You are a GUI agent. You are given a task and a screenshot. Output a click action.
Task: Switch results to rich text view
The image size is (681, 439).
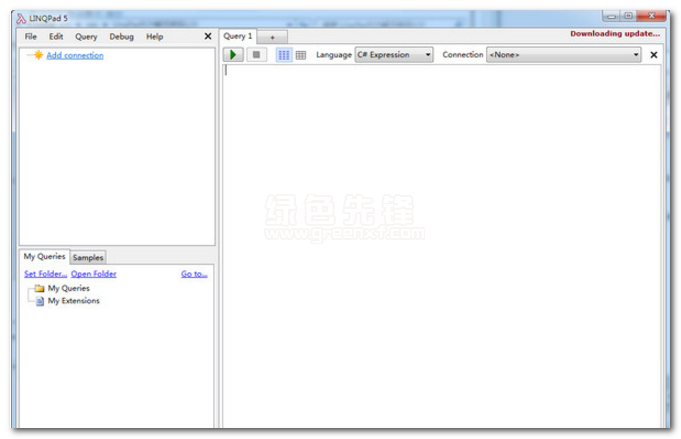pos(284,55)
